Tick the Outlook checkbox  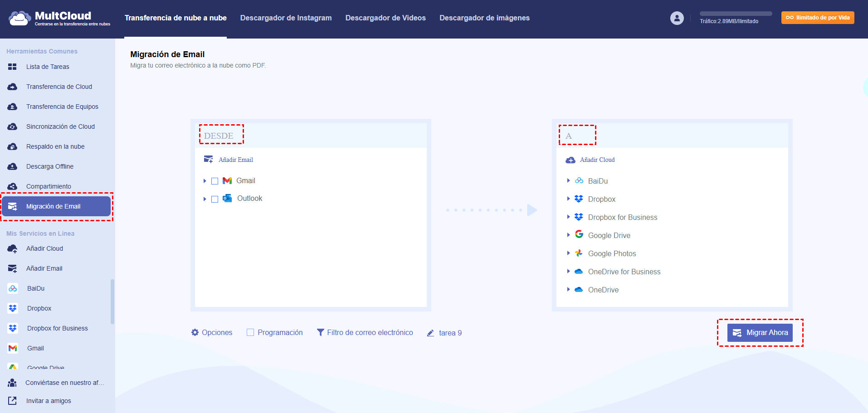[215, 199]
